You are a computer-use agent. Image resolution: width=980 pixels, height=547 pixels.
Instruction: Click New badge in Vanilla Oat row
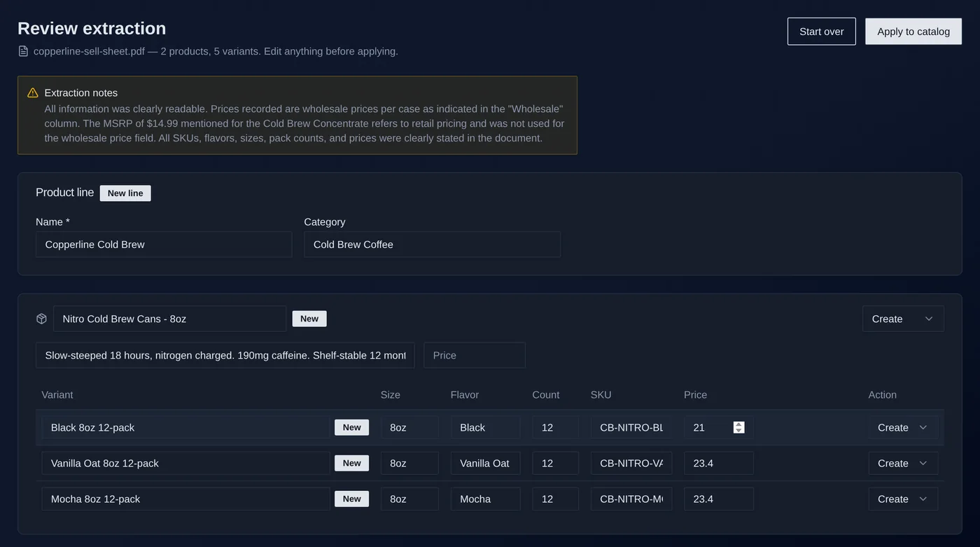click(351, 463)
